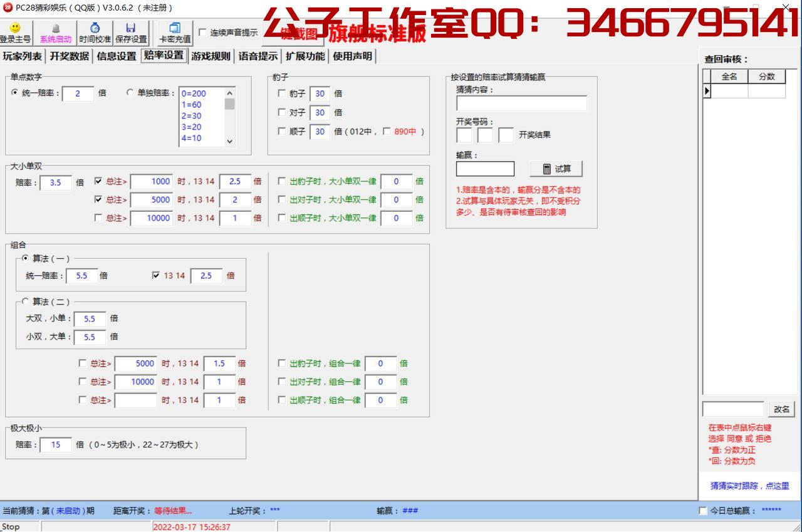
Task: Uncheck 总注>1000 checkbox in 大小单双
Action: [x=98, y=181]
